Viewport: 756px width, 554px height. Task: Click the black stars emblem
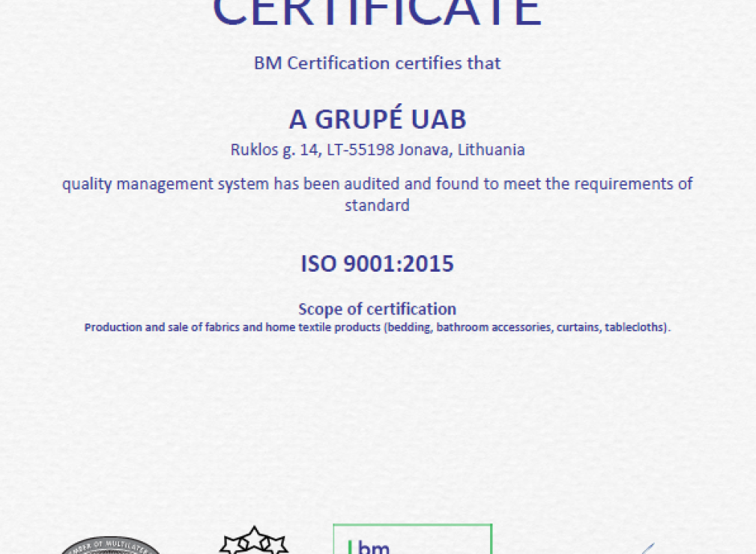[253, 540]
